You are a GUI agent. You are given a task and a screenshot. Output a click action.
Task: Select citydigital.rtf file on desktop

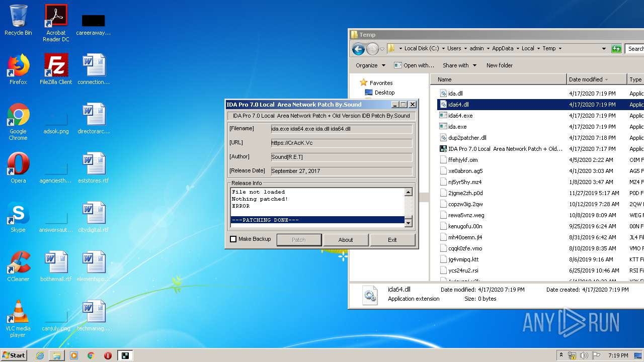click(x=94, y=217)
